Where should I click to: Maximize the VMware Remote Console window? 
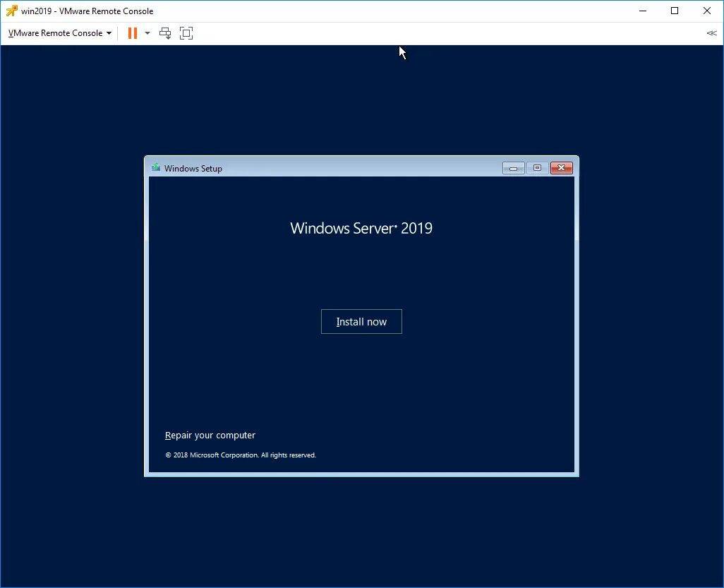pyautogui.click(x=675, y=11)
